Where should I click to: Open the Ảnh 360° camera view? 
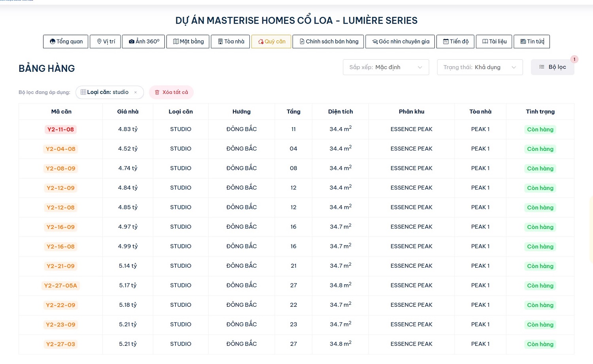[x=144, y=41]
